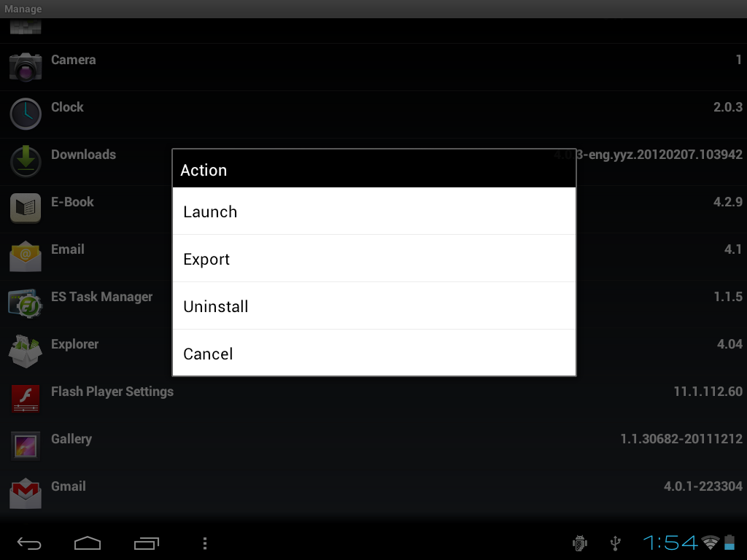Viewport: 747px width, 560px height.
Task: Click Gmail version 4.0.1-223304
Action: coord(703,486)
